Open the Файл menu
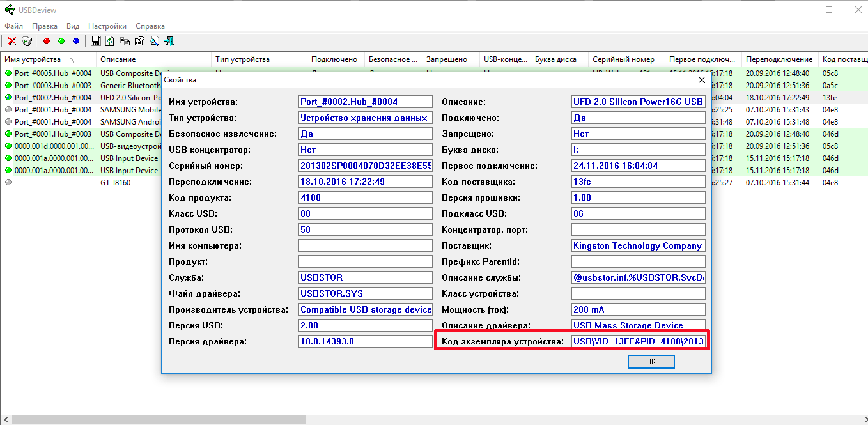The width and height of the screenshot is (868, 425). tap(13, 26)
